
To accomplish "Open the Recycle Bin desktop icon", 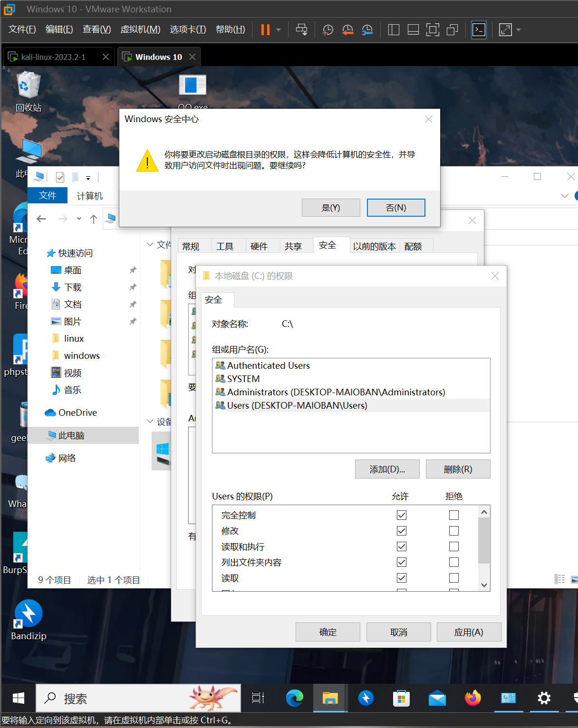I will point(29,92).
